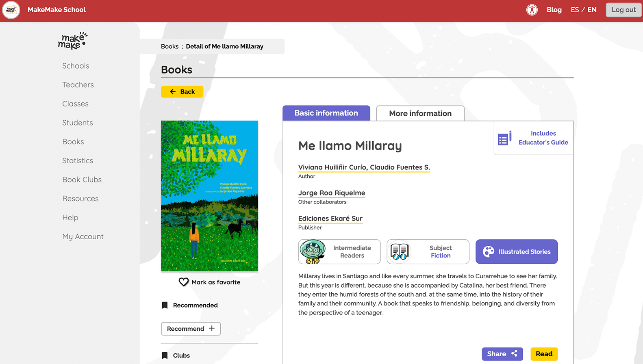Open My Account in the sidebar

[83, 237]
